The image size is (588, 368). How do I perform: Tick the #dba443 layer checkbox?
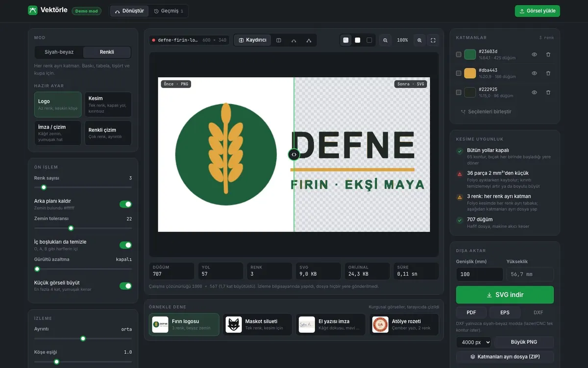[459, 73]
